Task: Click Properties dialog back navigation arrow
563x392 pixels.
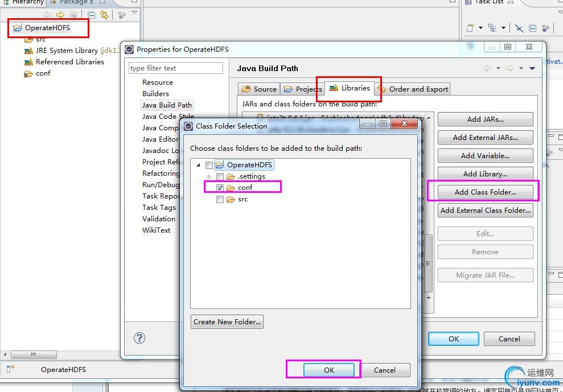Action: [x=487, y=68]
